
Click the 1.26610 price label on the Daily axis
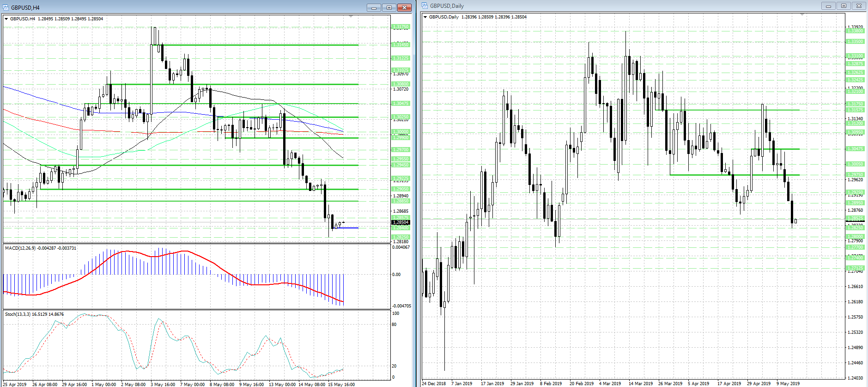(856, 287)
